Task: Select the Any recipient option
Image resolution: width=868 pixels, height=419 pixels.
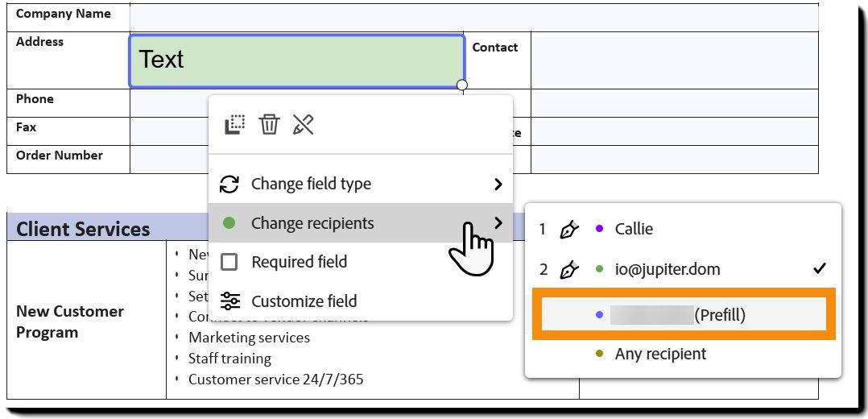Action: click(x=660, y=354)
